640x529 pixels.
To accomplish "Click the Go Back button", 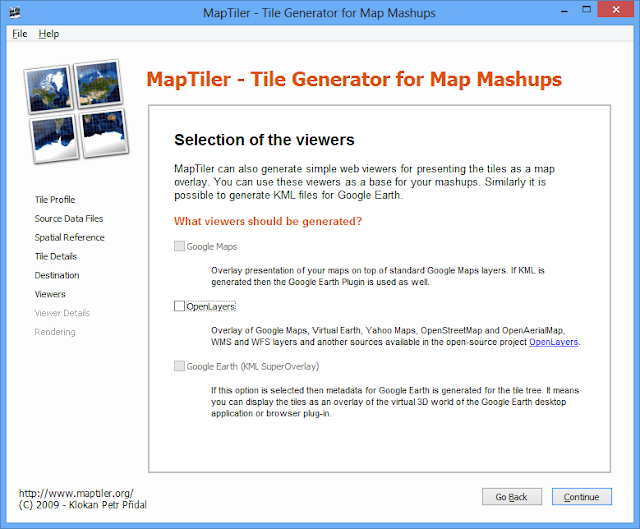I will coord(512,497).
